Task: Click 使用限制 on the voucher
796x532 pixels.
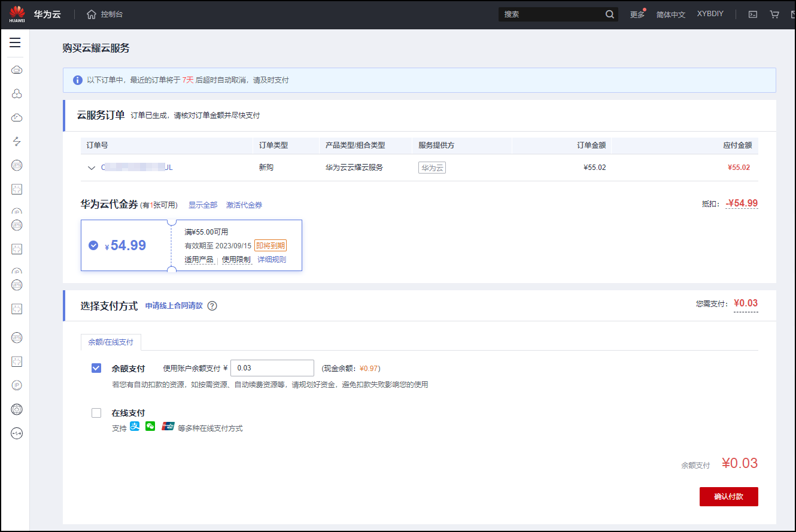Action: pyautogui.click(x=236, y=260)
